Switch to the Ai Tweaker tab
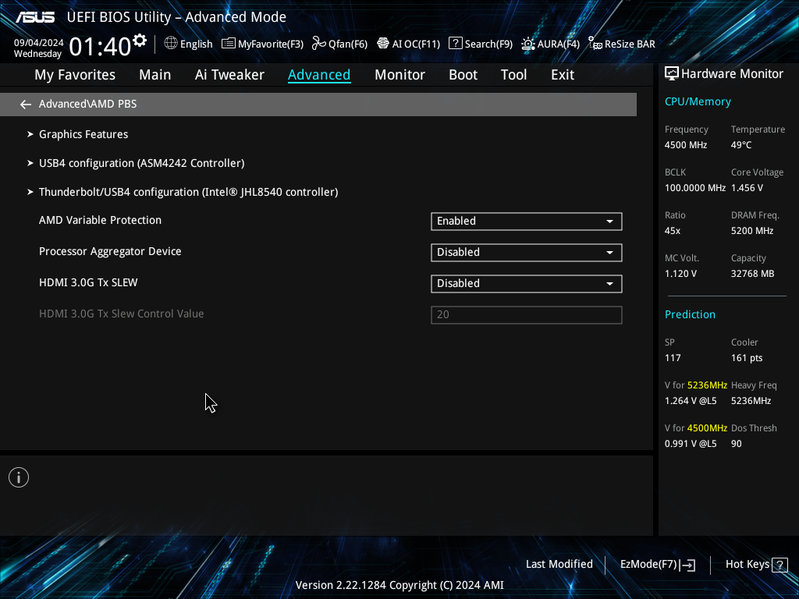 229,75
